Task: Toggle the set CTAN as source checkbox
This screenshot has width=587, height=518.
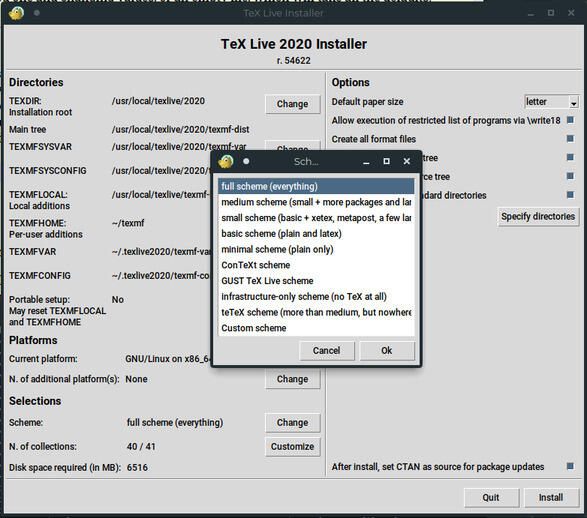Action: tap(570, 466)
